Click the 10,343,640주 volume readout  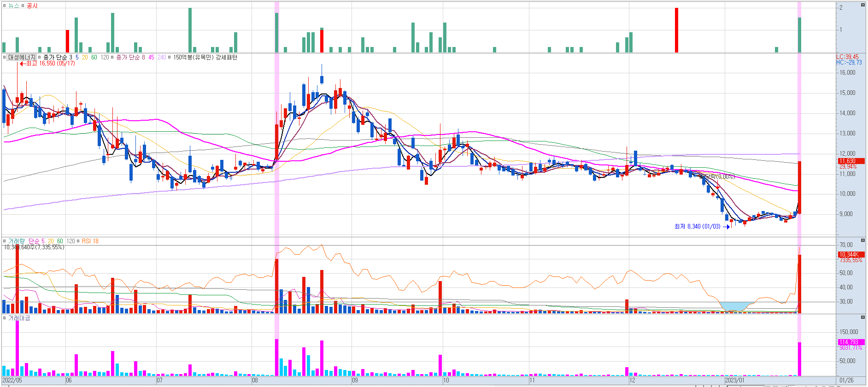(x=34, y=247)
